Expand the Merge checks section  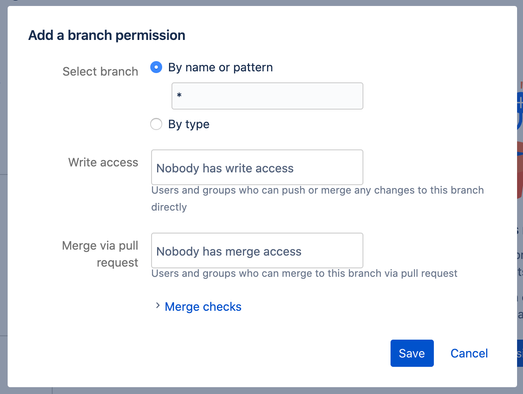[203, 307]
